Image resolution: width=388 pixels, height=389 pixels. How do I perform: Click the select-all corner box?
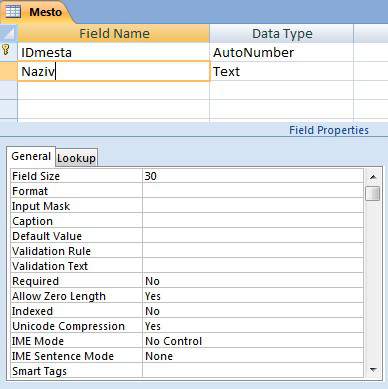click(x=9, y=33)
